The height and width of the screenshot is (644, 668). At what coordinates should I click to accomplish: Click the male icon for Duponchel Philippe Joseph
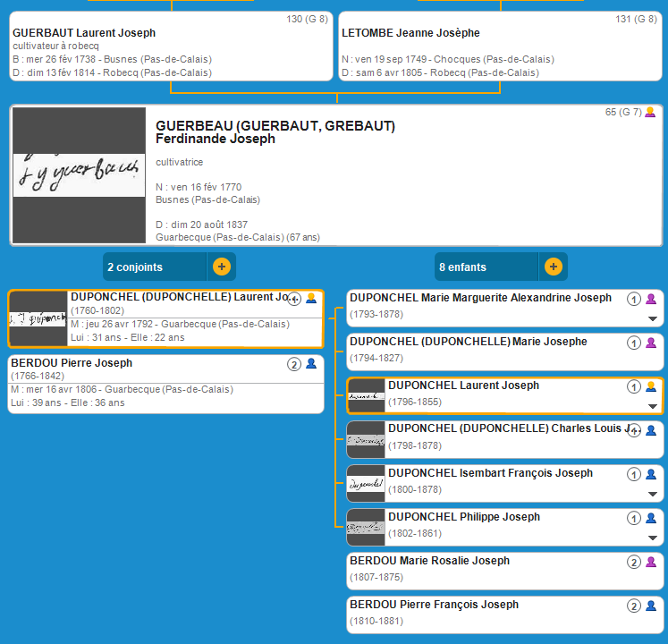point(651,518)
